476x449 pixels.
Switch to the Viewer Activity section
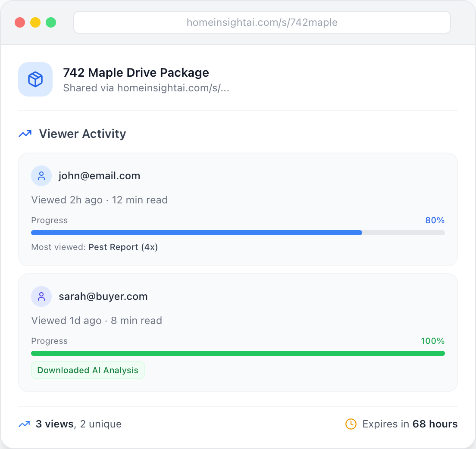coord(82,134)
